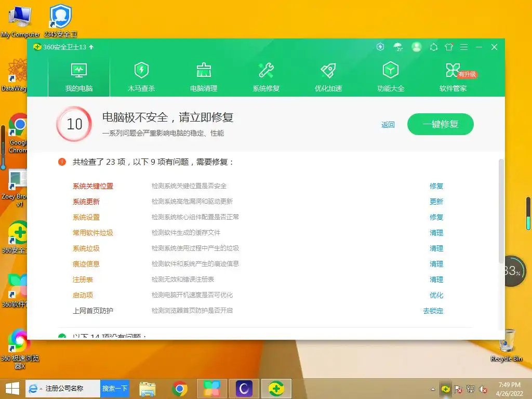Click 清理 for 痕迹信息

click(436, 264)
